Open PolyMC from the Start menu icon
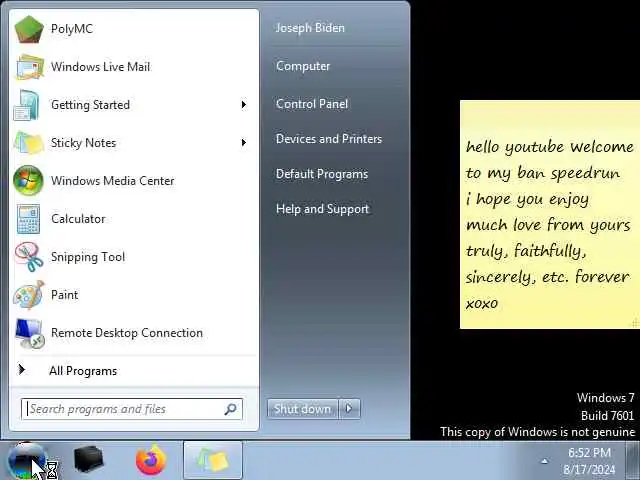 click(29, 29)
